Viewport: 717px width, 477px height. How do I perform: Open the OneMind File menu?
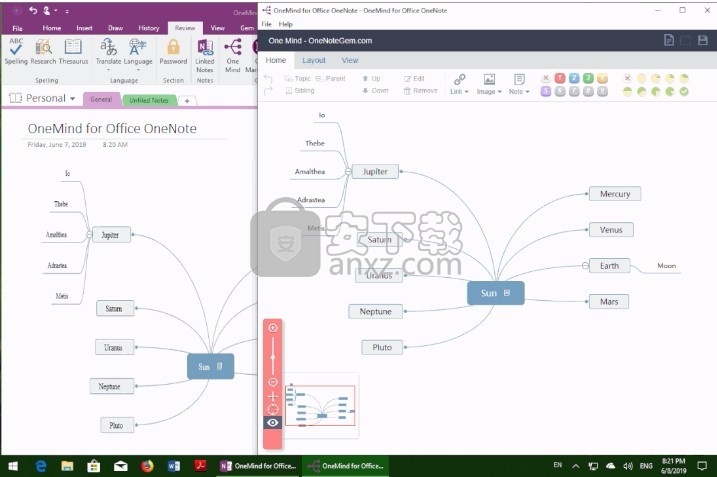point(267,24)
